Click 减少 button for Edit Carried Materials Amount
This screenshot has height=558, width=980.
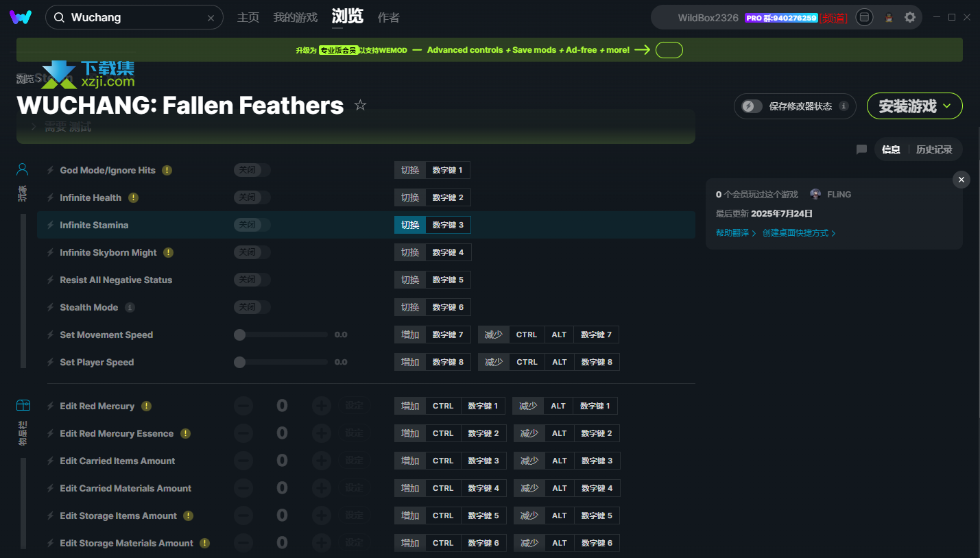529,488
